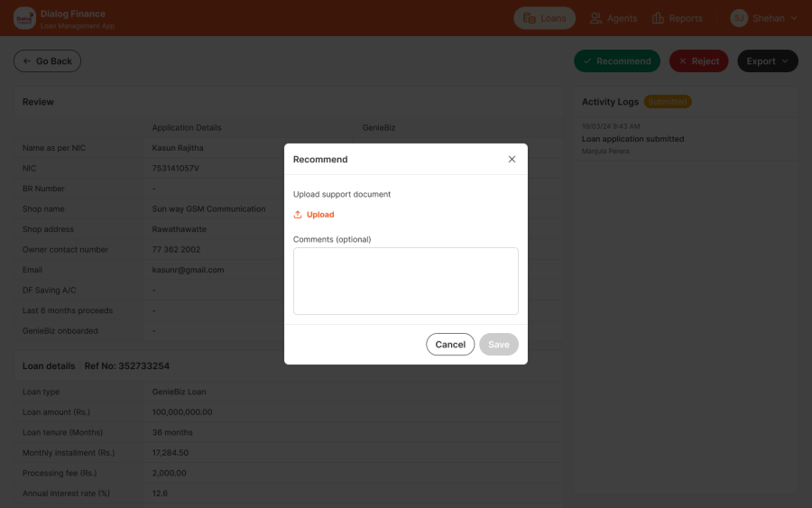
Task: Click the 'Rawathawatte' shop address
Action: (x=180, y=229)
